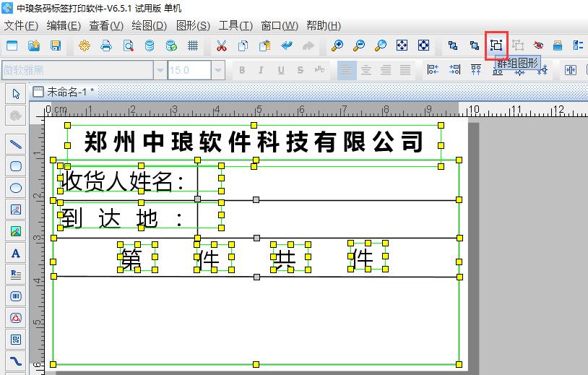Zoom out with the minus magnifier icon
Screen dimensions: 588x375
pyautogui.click(x=359, y=46)
